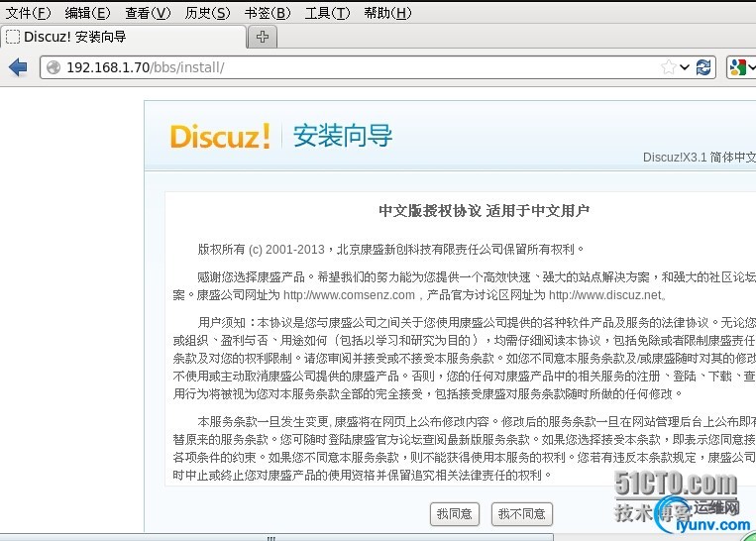Click the 中文版授权协议 适用于中文用户 heading
Image resolution: width=756 pixels, height=541 pixels.
[x=485, y=211]
